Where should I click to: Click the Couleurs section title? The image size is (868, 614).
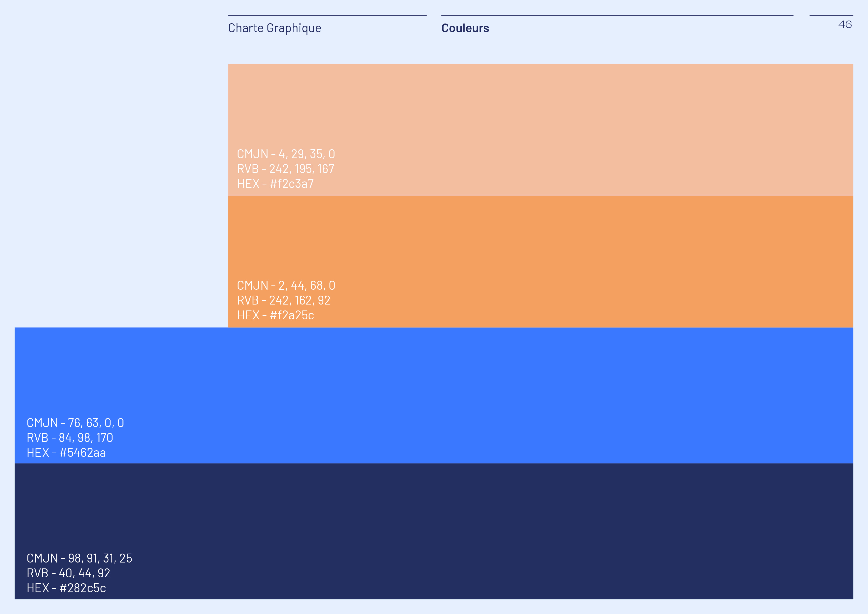(x=465, y=28)
